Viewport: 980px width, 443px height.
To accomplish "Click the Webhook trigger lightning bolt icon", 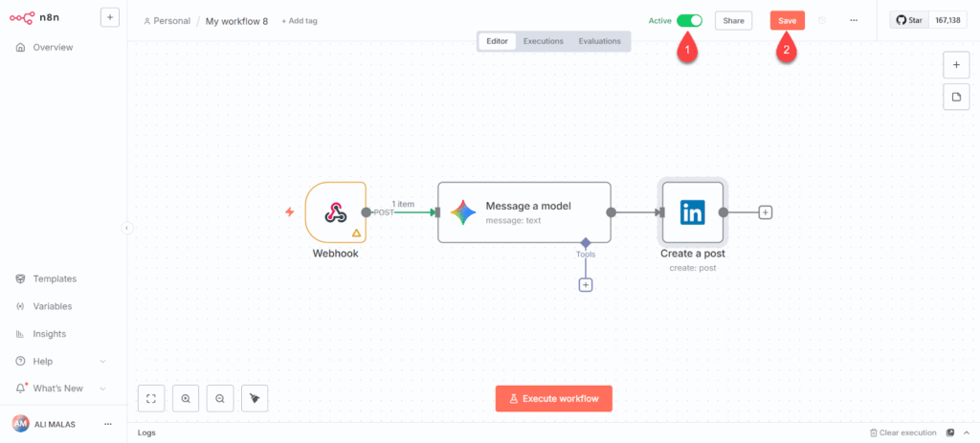I will click(x=289, y=211).
